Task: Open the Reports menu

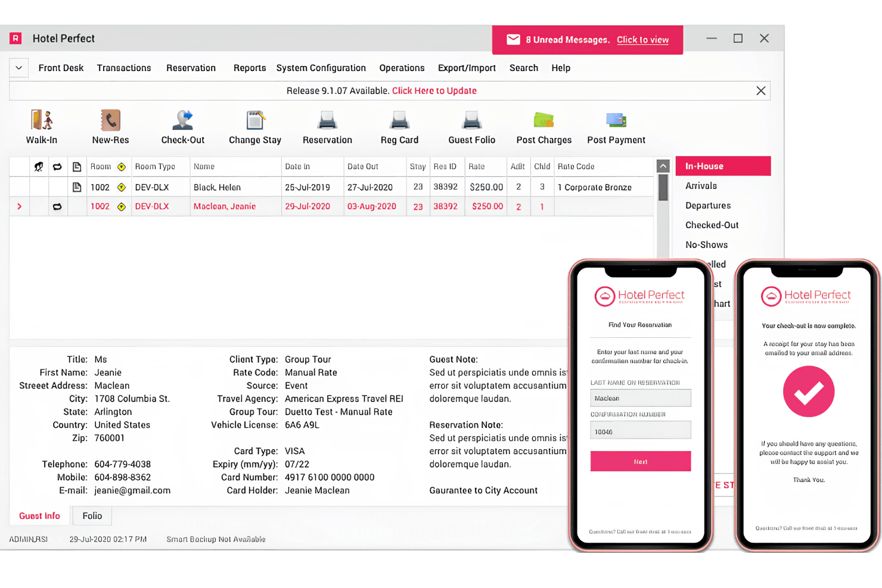Action: 250,68
